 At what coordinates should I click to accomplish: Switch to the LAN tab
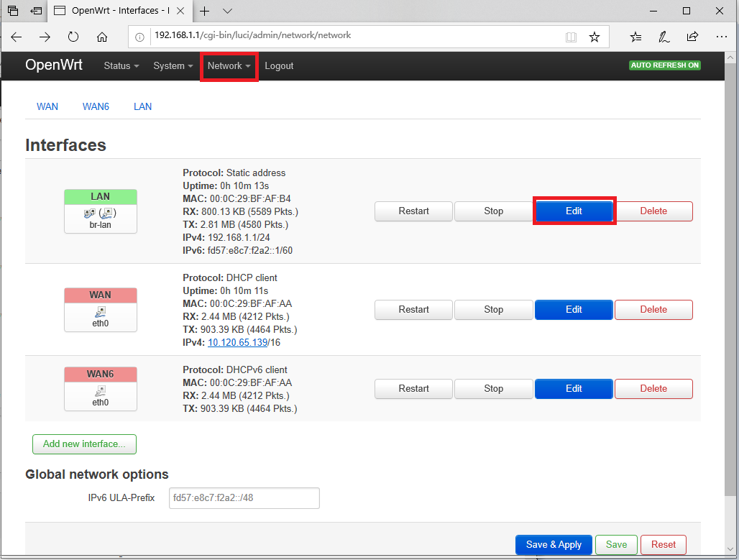pyautogui.click(x=143, y=106)
